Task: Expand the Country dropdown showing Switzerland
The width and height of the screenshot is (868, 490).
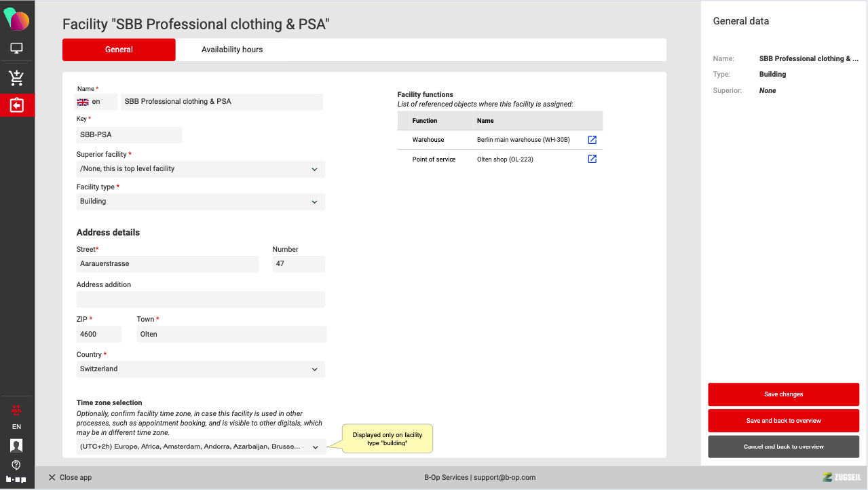Action: pos(201,369)
